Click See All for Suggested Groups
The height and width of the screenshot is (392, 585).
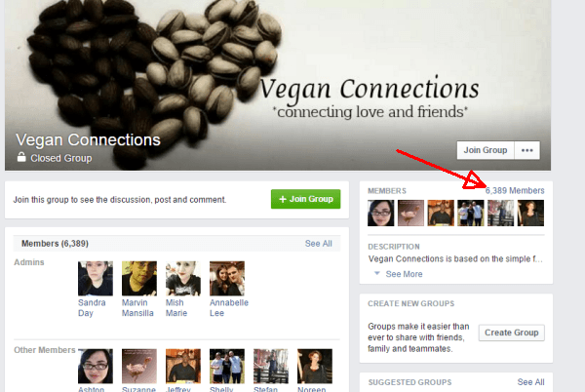[530, 382]
